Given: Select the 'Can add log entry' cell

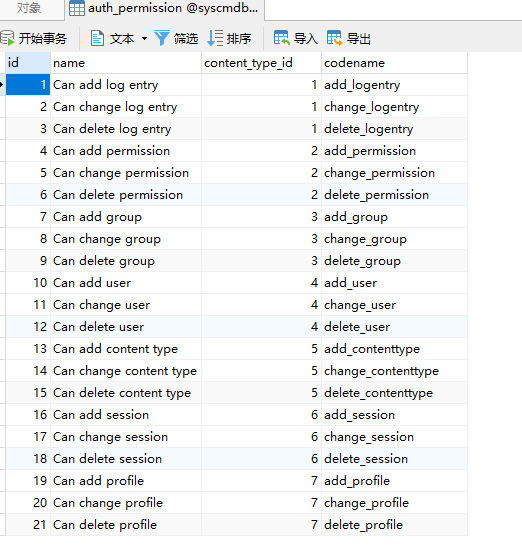Looking at the screenshot, I should [x=126, y=85].
